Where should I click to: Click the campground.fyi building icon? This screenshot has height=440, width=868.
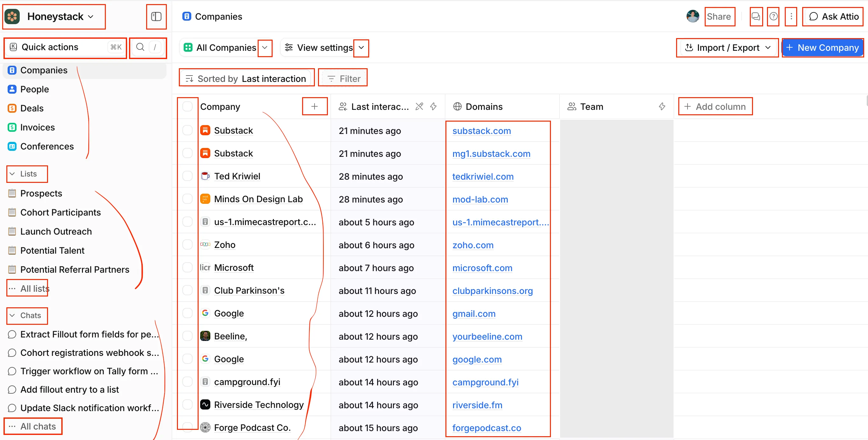[x=205, y=382]
